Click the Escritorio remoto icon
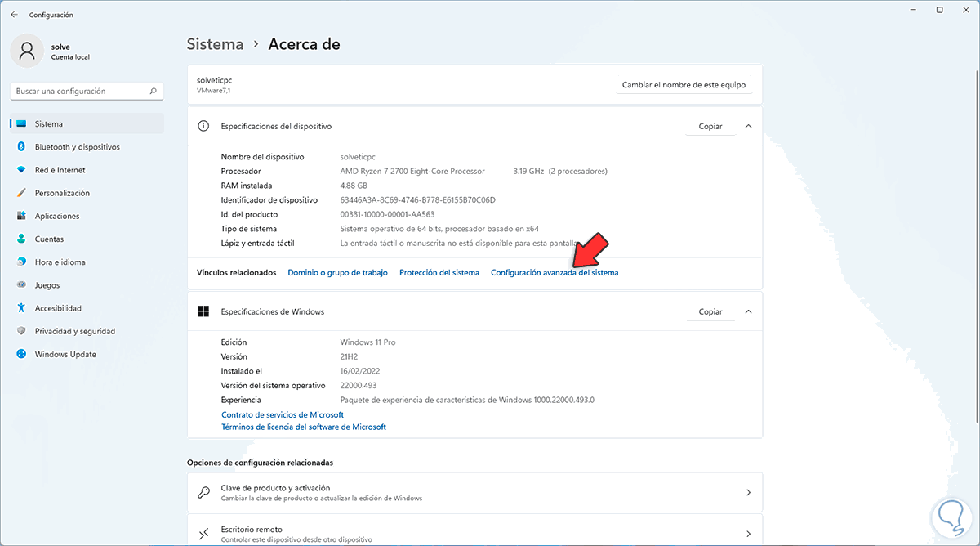 (204, 534)
